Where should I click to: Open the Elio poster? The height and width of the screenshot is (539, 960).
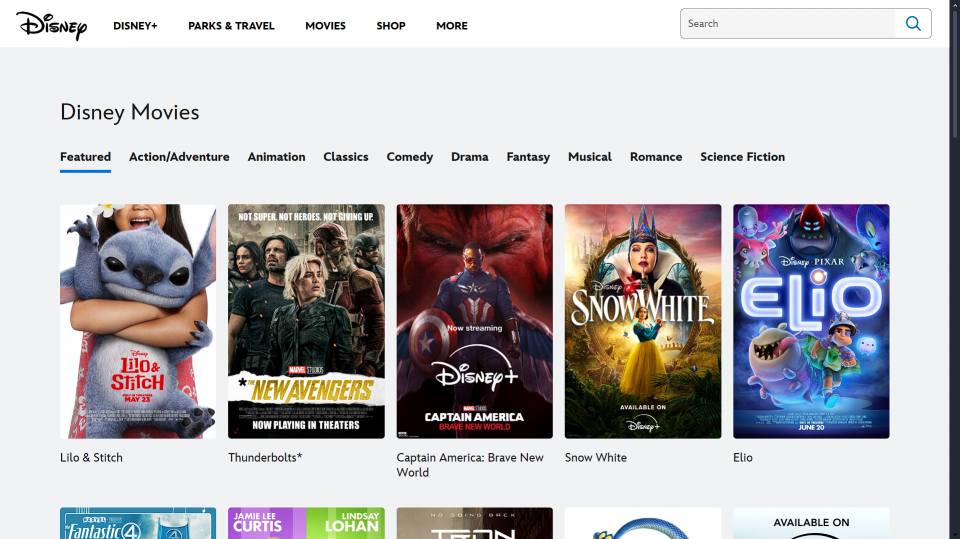[811, 321]
